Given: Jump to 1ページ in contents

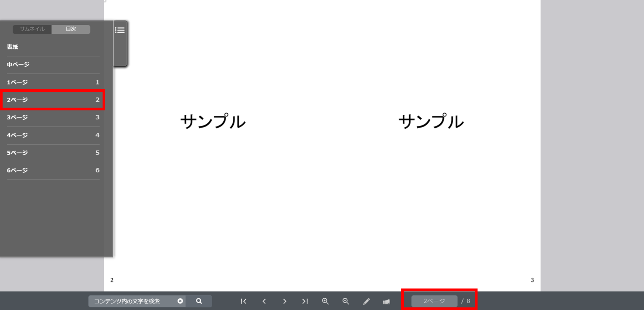Looking at the screenshot, I should pos(53,82).
